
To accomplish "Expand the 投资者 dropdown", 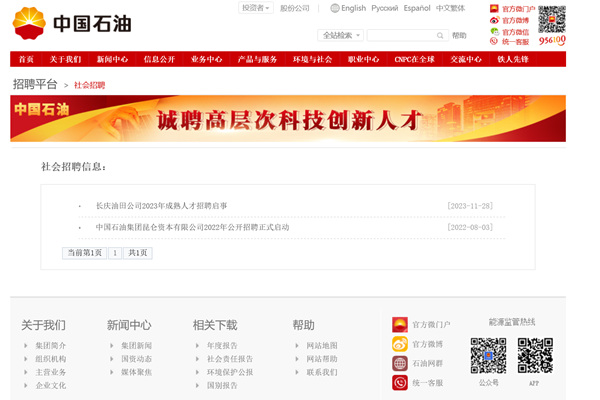I will pos(256,8).
